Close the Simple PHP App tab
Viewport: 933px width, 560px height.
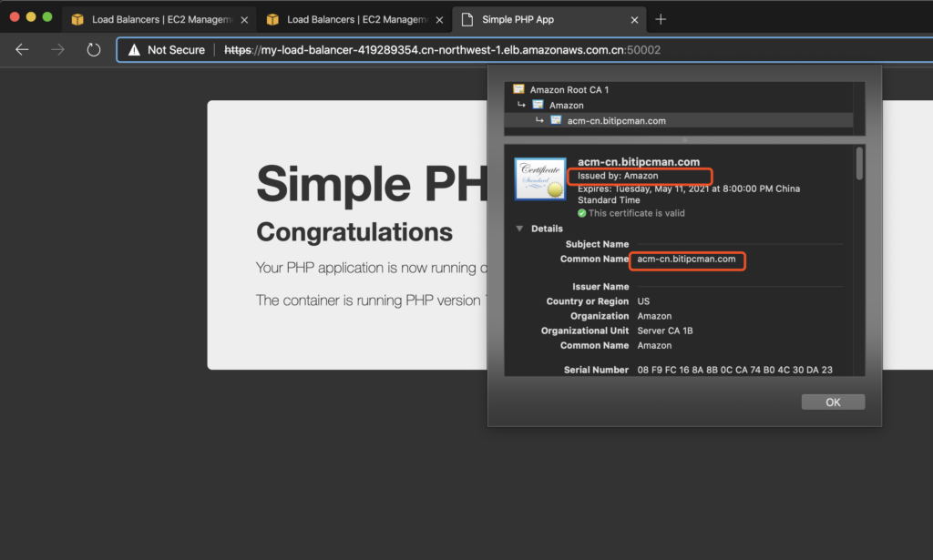click(633, 19)
